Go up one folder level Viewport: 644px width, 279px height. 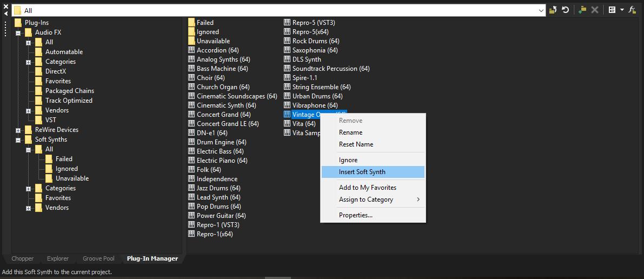coord(553,10)
